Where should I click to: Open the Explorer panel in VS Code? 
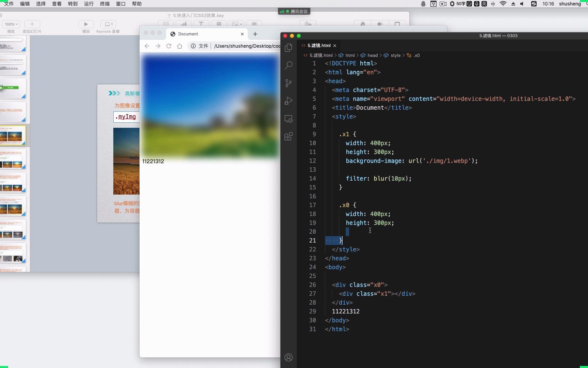[x=289, y=48]
